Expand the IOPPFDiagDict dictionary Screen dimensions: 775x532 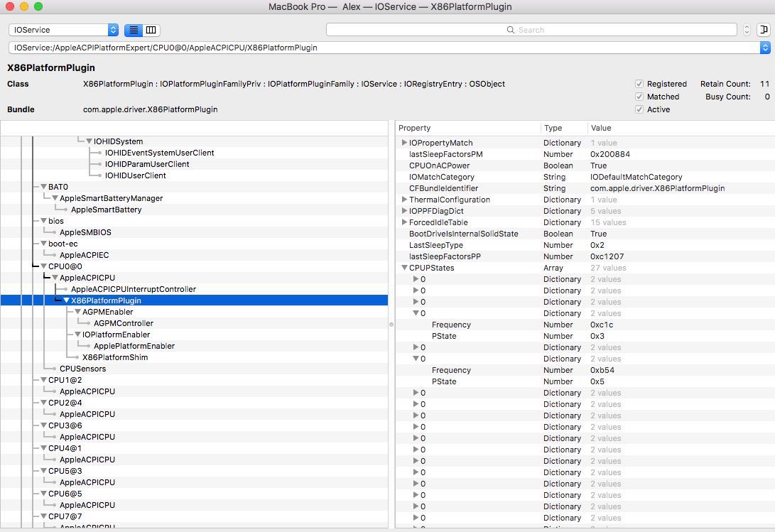(x=404, y=211)
